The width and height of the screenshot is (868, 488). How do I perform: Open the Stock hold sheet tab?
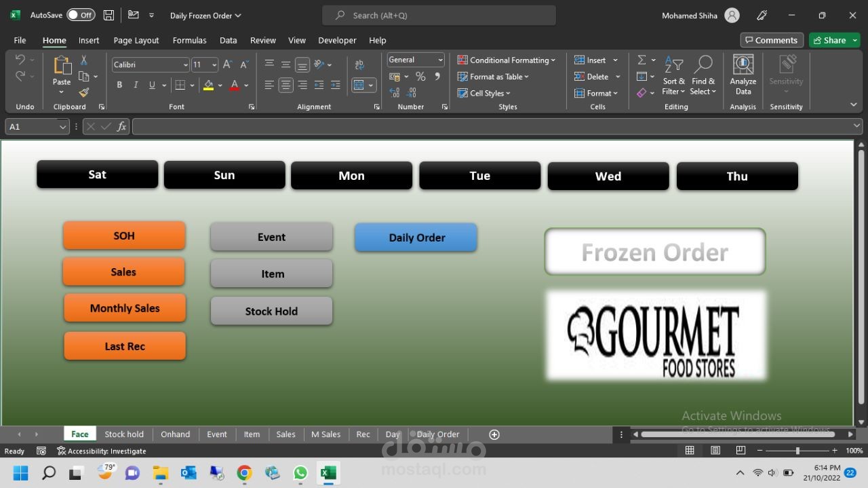click(x=124, y=434)
